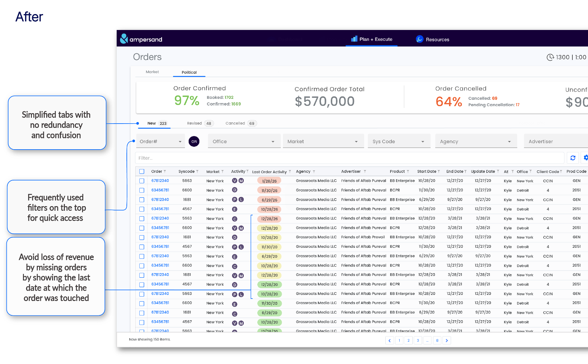This screenshot has height=364, width=588.
Task: Click the refresh icon next to the filter field
Action: (573, 158)
